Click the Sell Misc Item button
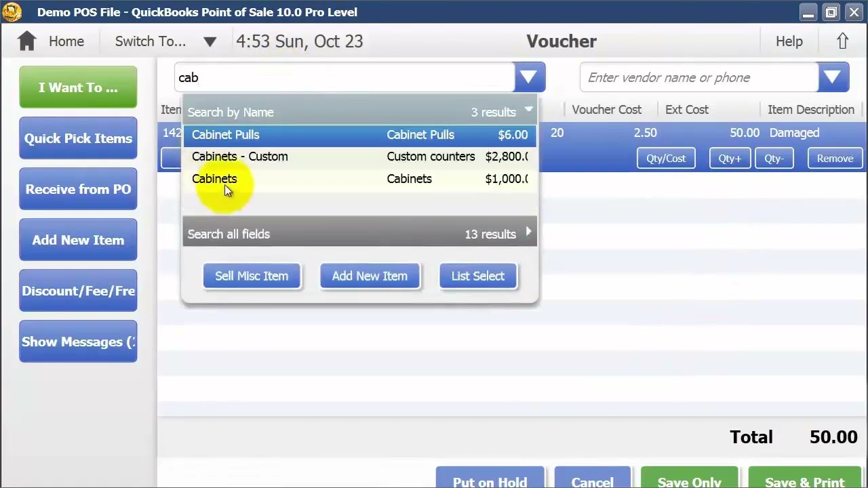 (252, 276)
